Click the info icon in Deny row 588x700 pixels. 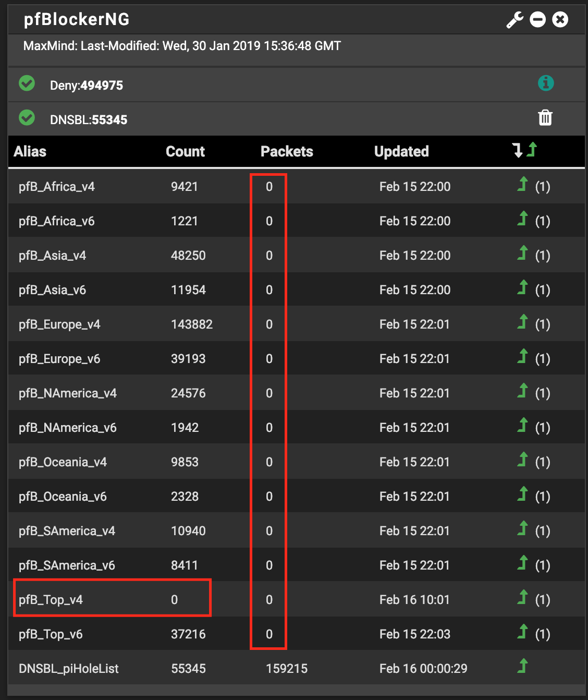click(x=546, y=83)
